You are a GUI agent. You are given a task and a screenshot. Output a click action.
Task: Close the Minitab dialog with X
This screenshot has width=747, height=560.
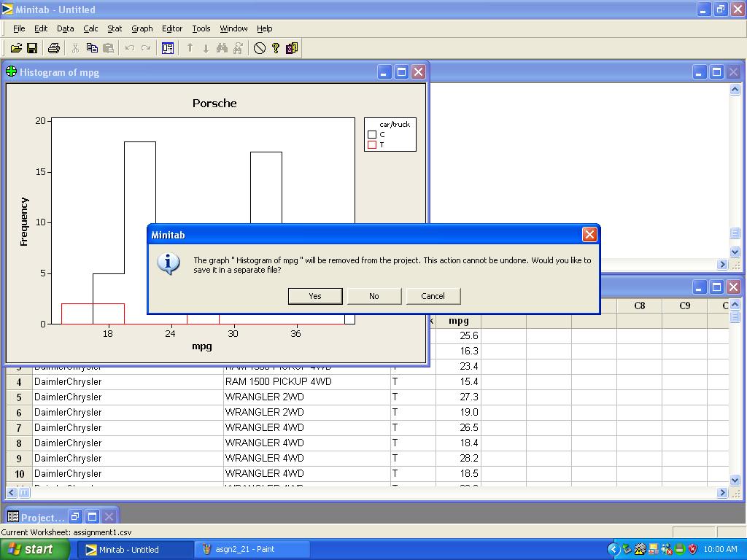click(x=589, y=234)
